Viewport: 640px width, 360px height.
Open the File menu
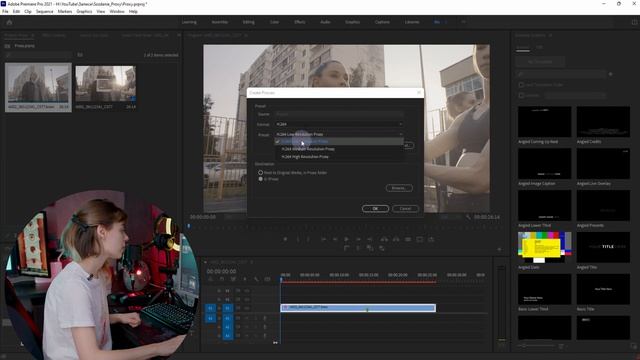coord(5,11)
